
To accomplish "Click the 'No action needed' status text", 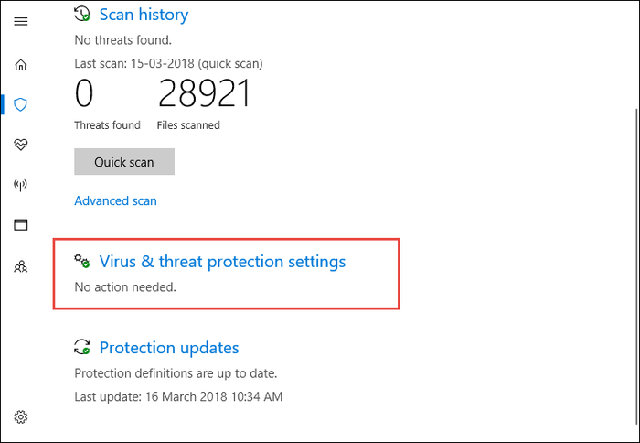I will coord(125,287).
